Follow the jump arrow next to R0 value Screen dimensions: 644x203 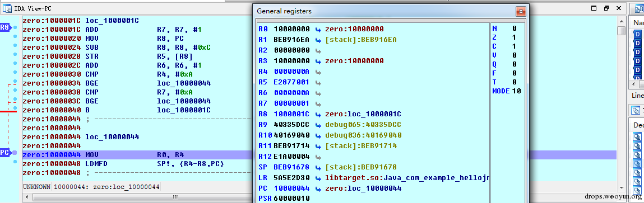click(x=318, y=29)
